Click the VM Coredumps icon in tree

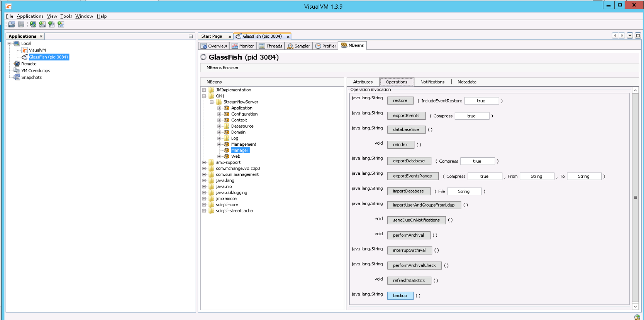pos(17,71)
